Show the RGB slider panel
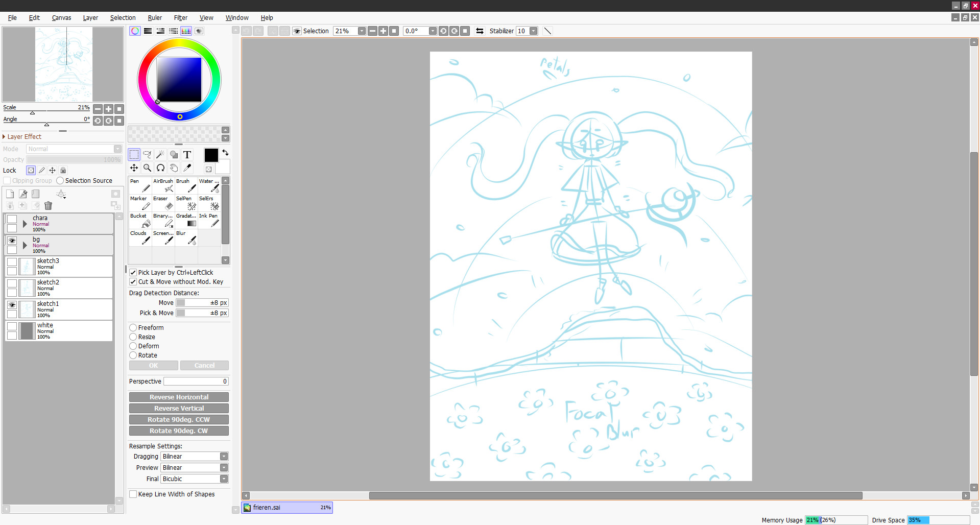Image resolution: width=980 pixels, height=525 pixels. click(x=148, y=31)
